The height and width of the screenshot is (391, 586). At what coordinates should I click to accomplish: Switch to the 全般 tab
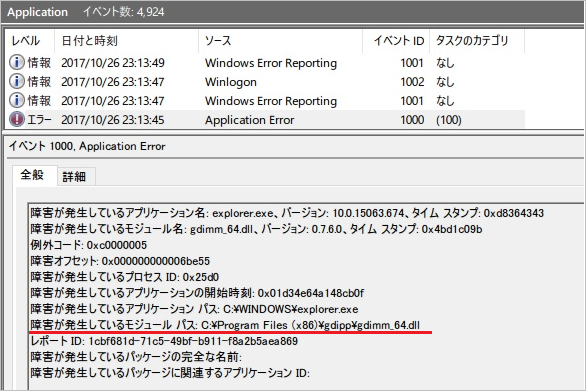tap(33, 175)
